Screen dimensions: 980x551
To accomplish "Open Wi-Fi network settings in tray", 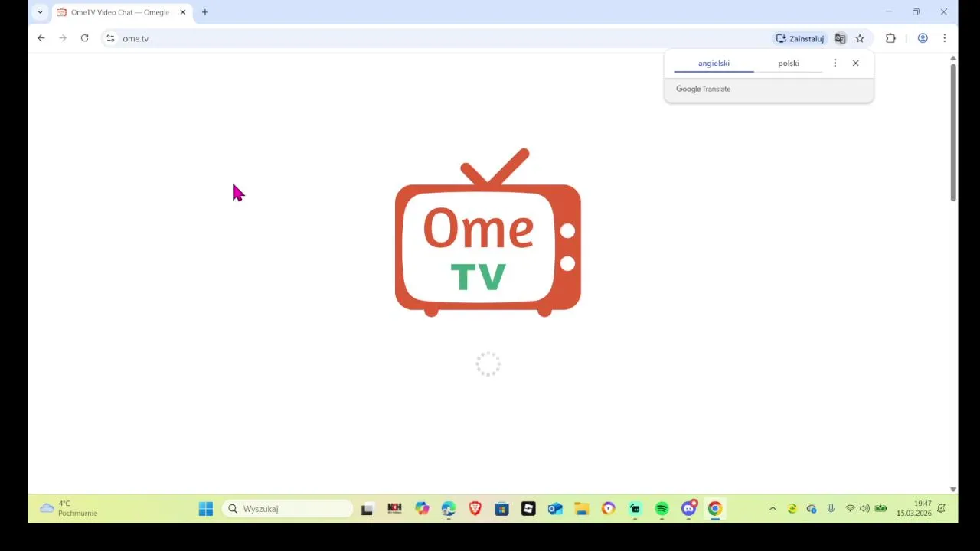I will point(850,509).
